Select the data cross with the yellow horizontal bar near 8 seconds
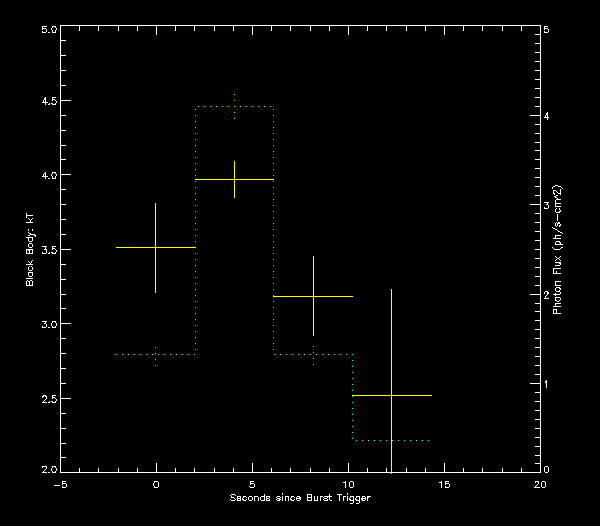The height and width of the screenshot is (526, 600). [x=313, y=297]
